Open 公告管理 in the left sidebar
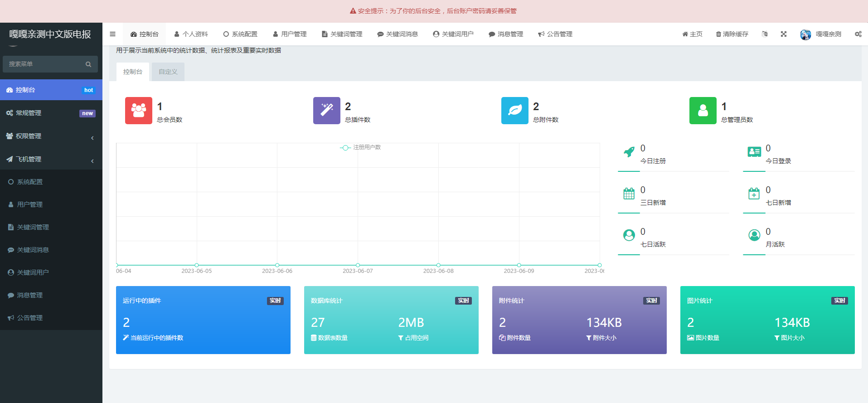Screen dimensions: 868x403 pyautogui.click(x=30, y=318)
